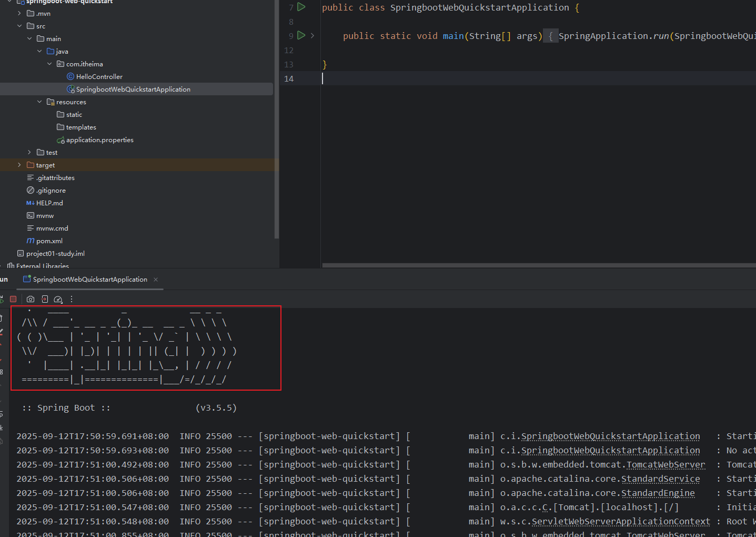Click .gitignore file icon
This screenshot has height=537, width=756.
[x=31, y=190]
